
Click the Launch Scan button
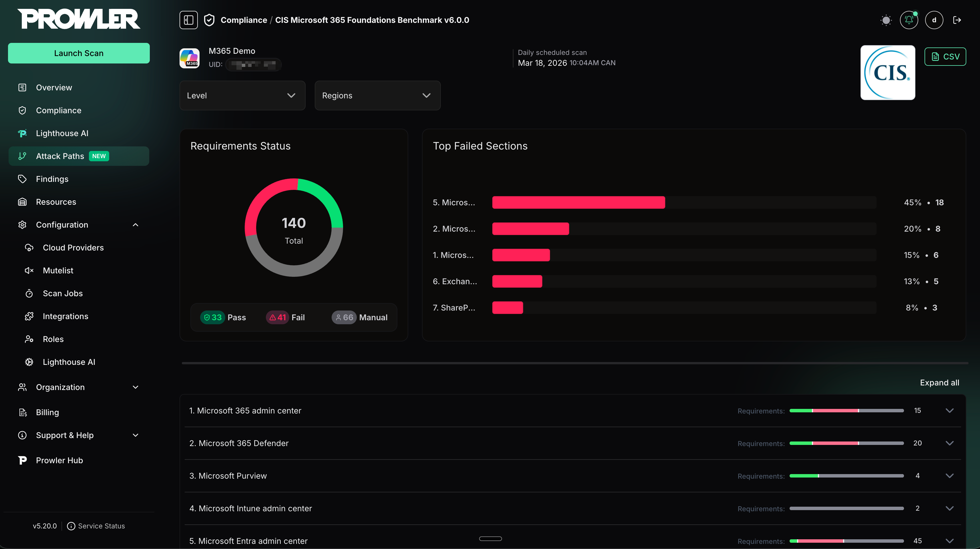pyautogui.click(x=79, y=53)
